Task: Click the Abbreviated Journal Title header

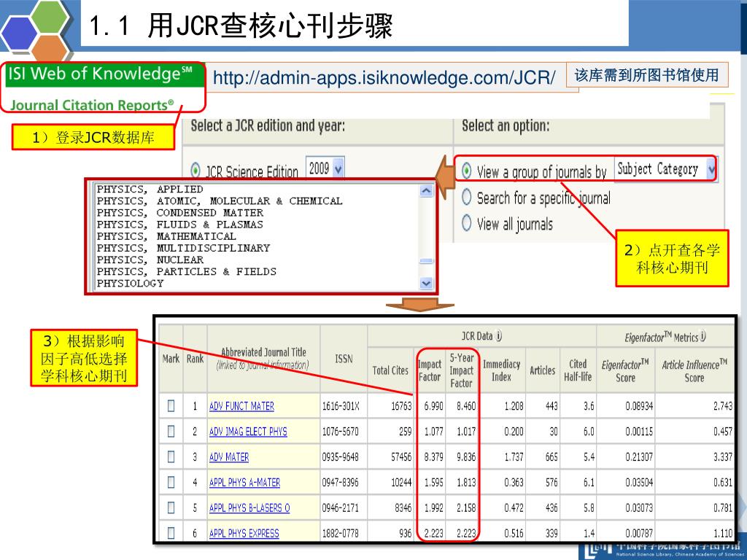Action: 263,359
